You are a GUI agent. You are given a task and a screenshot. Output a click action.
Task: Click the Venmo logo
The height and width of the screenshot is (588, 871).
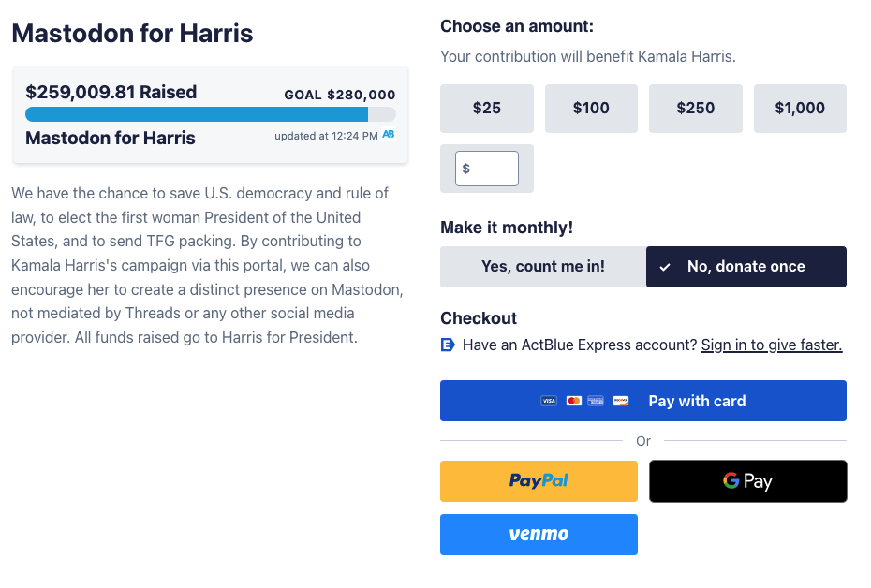point(539,534)
